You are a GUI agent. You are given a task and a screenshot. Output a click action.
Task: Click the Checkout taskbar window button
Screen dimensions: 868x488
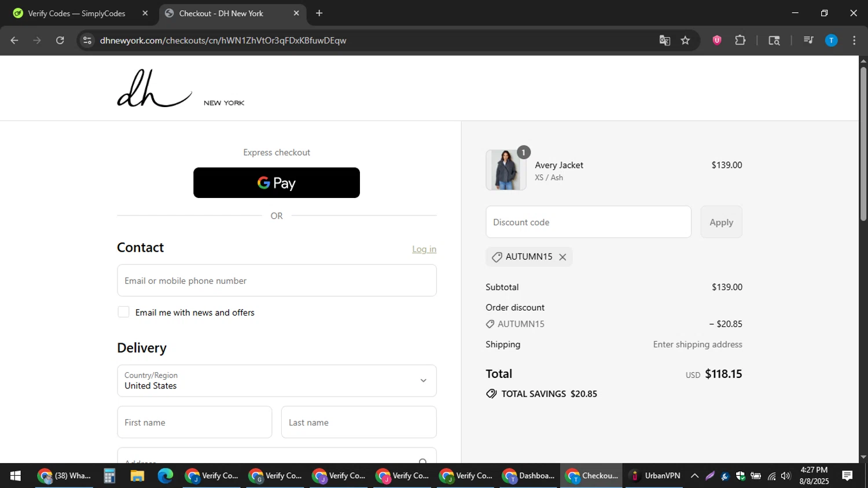[592, 476]
